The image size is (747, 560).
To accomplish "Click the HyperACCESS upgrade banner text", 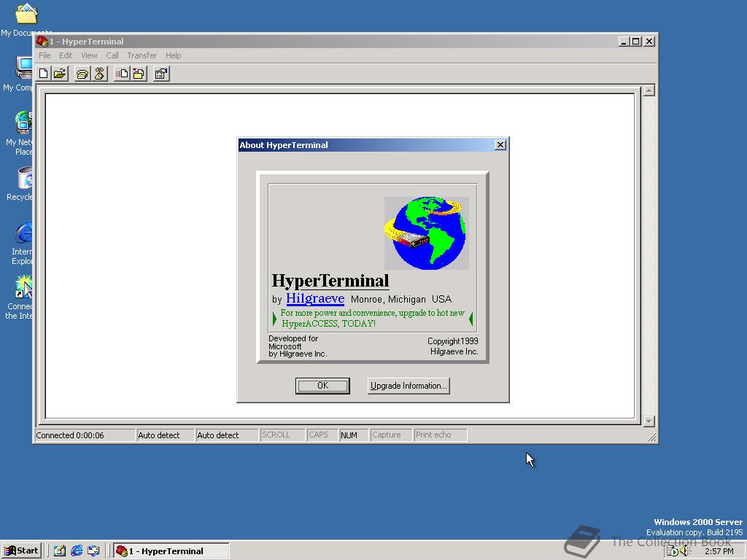I will [372, 318].
